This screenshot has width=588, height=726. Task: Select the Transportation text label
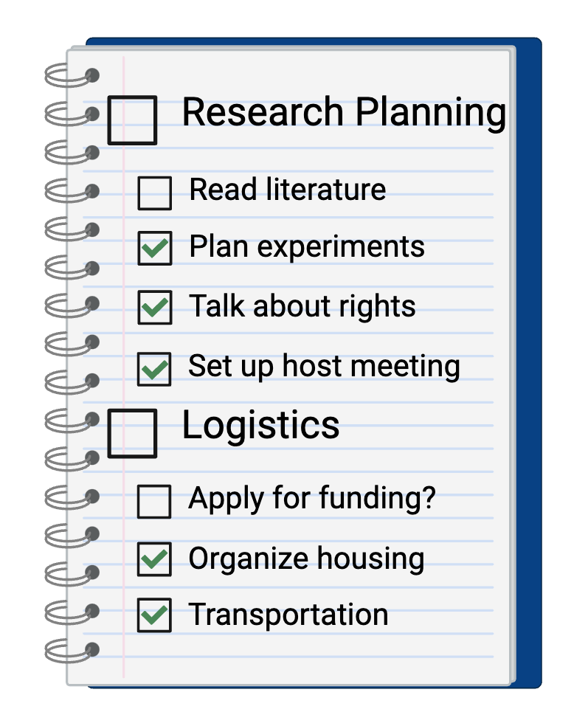(x=288, y=615)
